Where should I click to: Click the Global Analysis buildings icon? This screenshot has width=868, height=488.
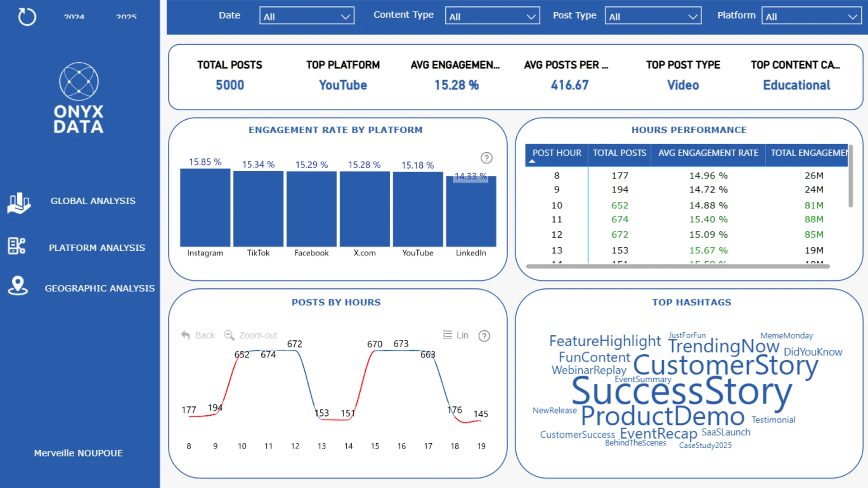[19, 203]
